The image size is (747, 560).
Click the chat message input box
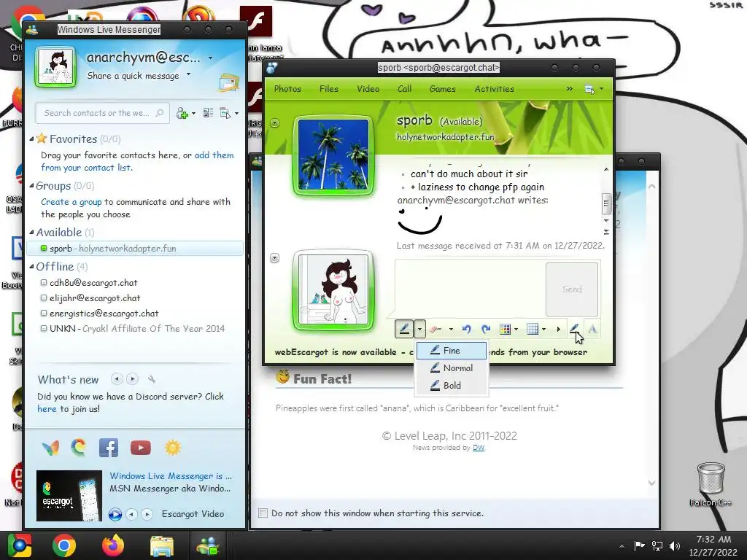coord(470,289)
